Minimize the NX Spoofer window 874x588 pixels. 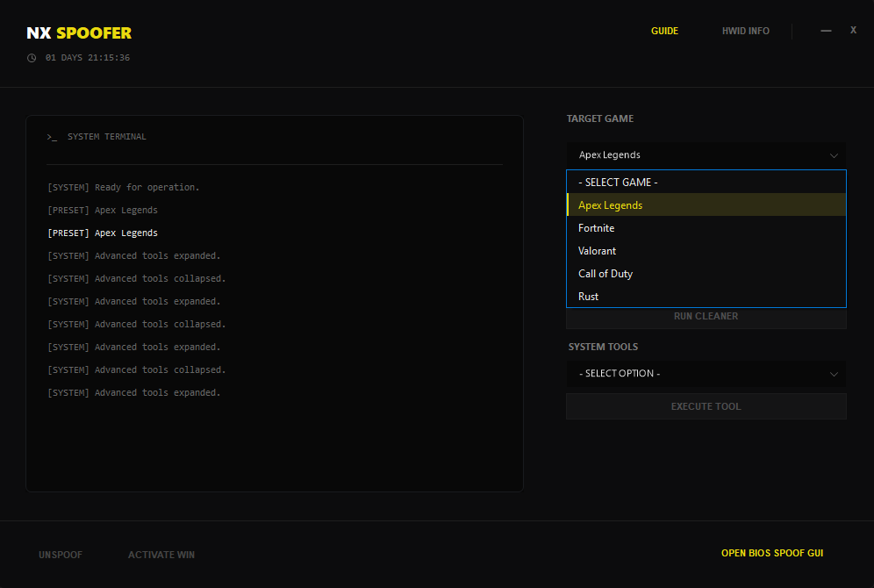click(826, 31)
